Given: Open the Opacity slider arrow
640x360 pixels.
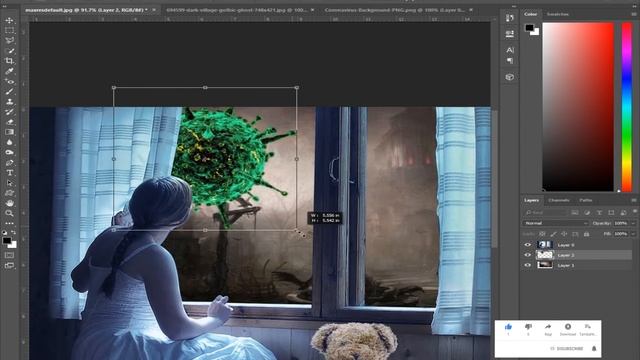Looking at the screenshot, I should 633,223.
